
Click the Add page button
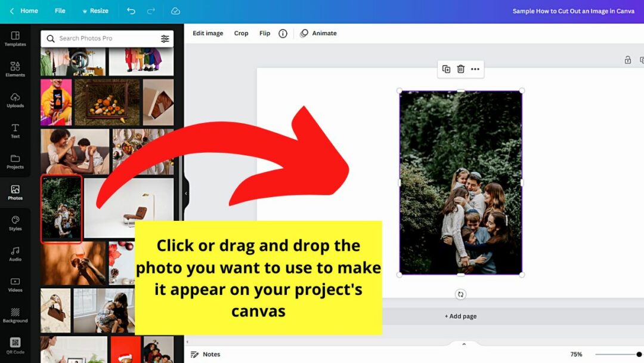(x=460, y=316)
